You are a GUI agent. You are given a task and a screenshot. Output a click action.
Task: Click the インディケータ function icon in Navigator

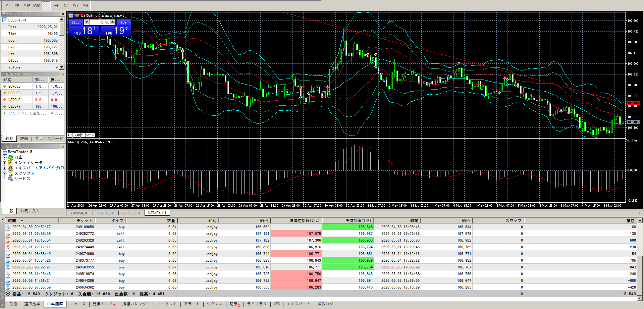[11, 163]
